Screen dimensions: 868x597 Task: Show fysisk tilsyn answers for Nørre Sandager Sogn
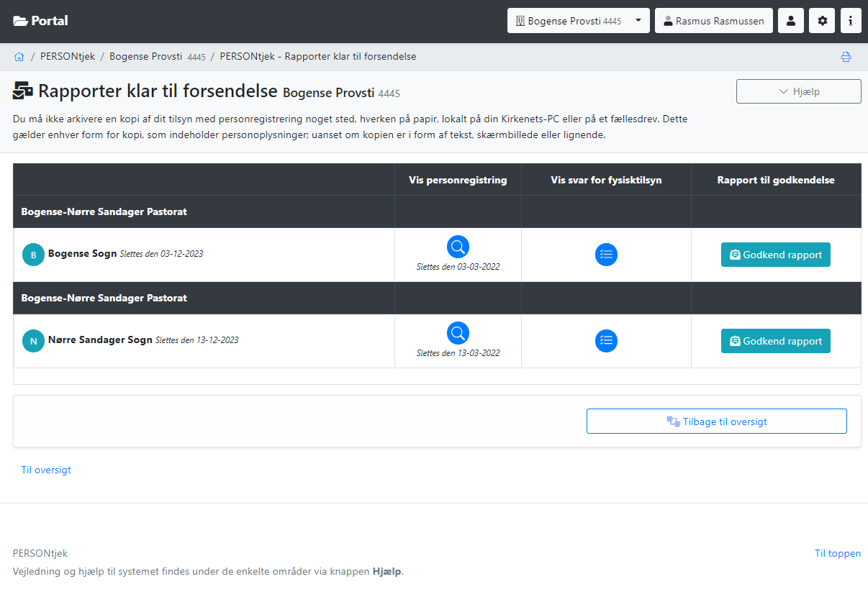coord(606,341)
